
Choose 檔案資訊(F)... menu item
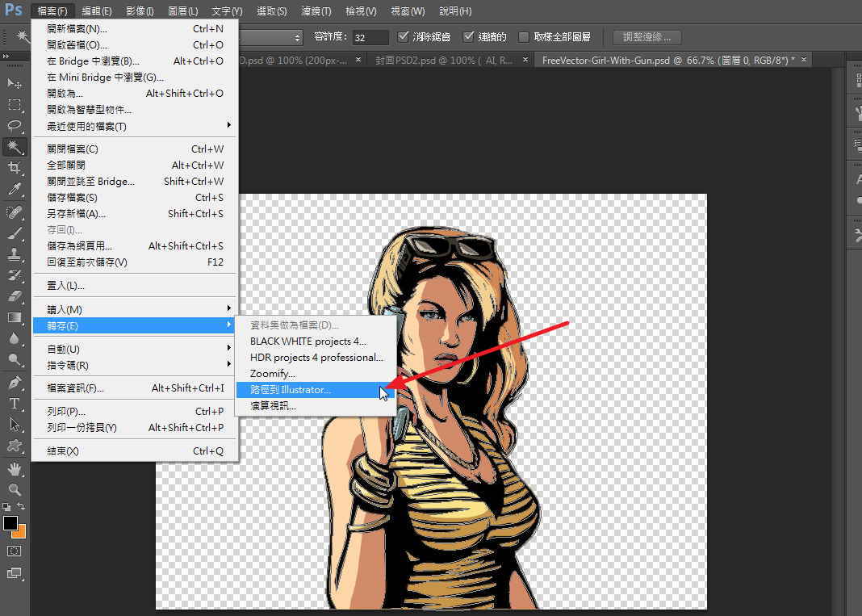(135, 388)
